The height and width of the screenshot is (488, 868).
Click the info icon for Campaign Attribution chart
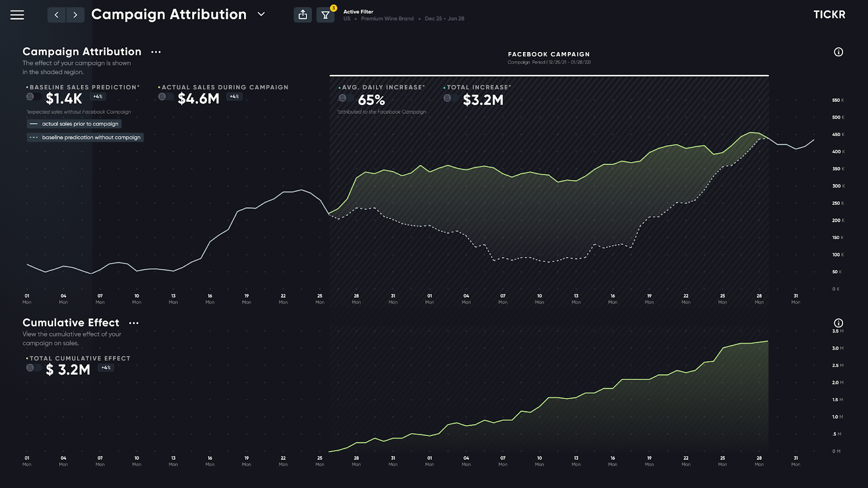pos(838,52)
